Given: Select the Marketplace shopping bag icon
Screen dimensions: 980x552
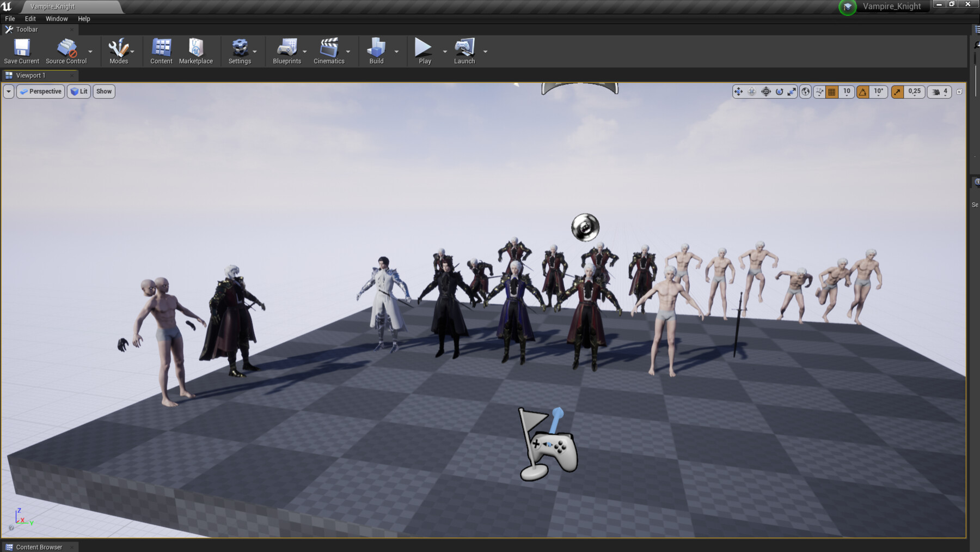Looking at the screenshot, I should pos(195,48).
